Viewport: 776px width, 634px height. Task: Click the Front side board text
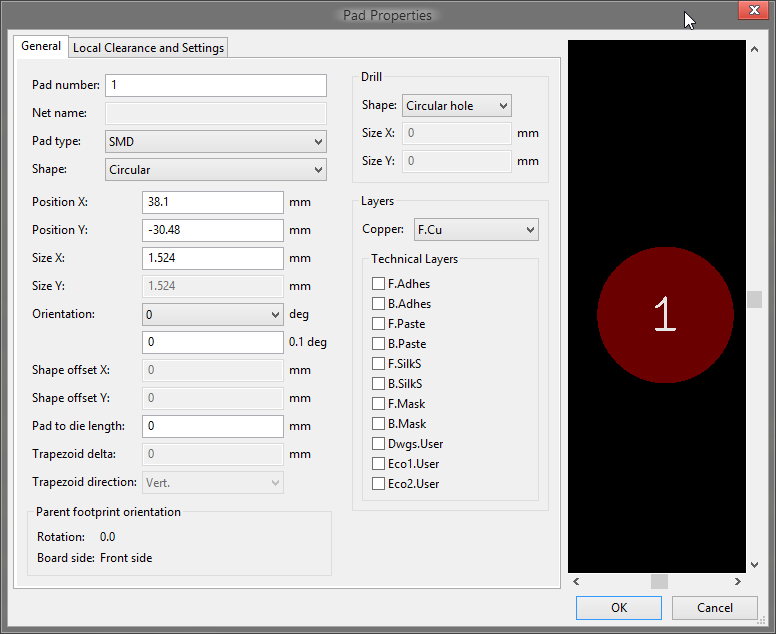click(126, 558)
